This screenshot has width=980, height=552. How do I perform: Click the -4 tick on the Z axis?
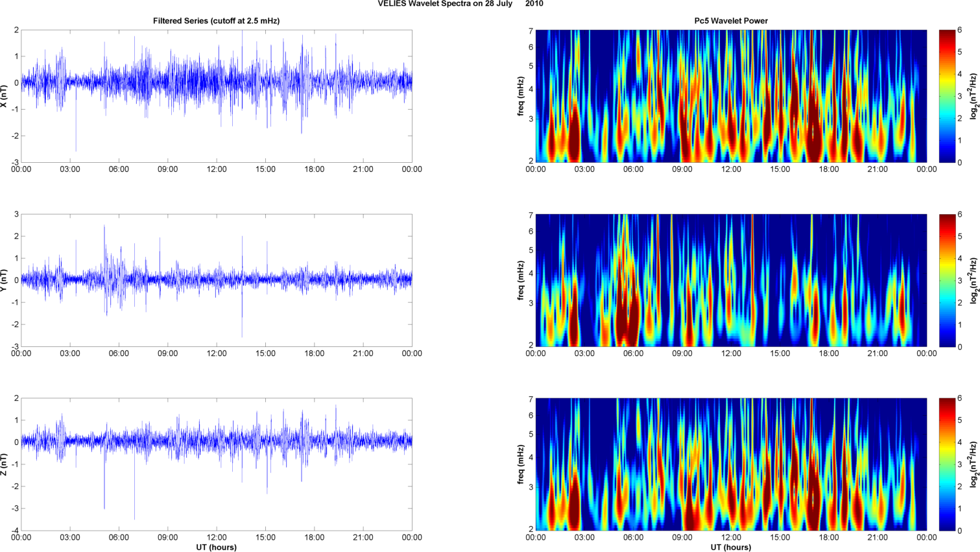(x=15, y=531)
